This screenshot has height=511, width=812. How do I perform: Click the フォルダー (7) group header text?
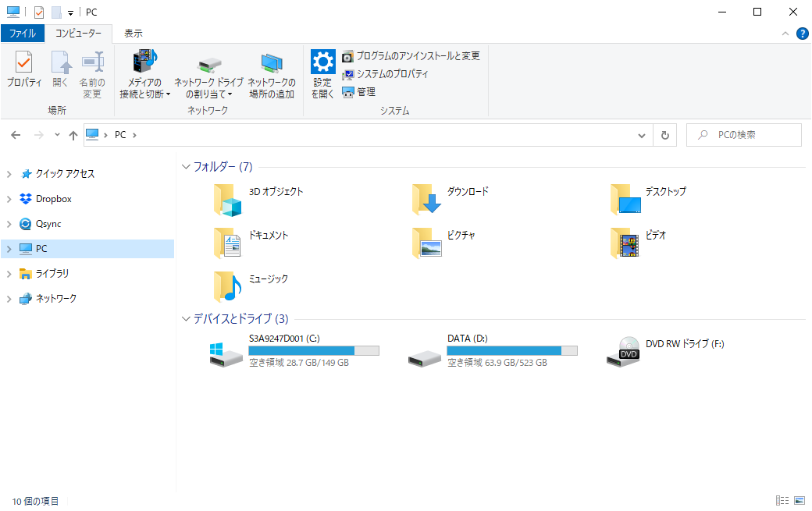click(x=223, y=166)
